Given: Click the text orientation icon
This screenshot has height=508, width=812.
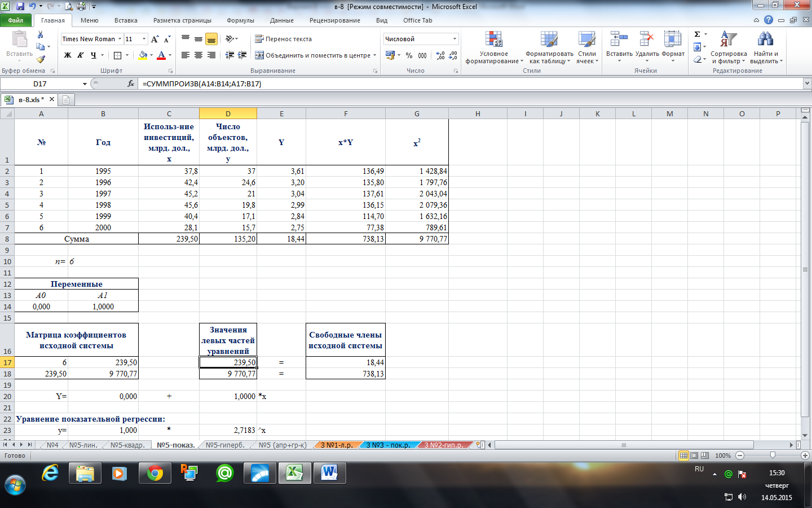Looking at the screenshot, I should click(x=230, y=39).
